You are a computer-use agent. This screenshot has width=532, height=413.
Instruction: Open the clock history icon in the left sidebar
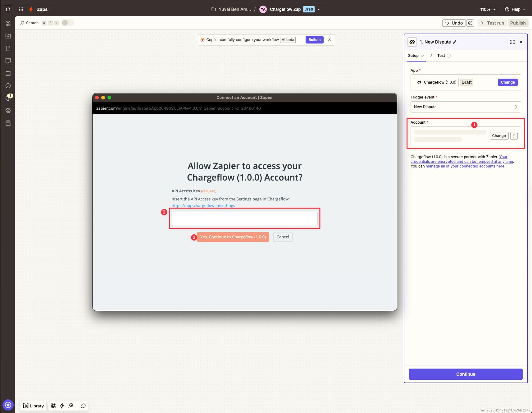8,86
